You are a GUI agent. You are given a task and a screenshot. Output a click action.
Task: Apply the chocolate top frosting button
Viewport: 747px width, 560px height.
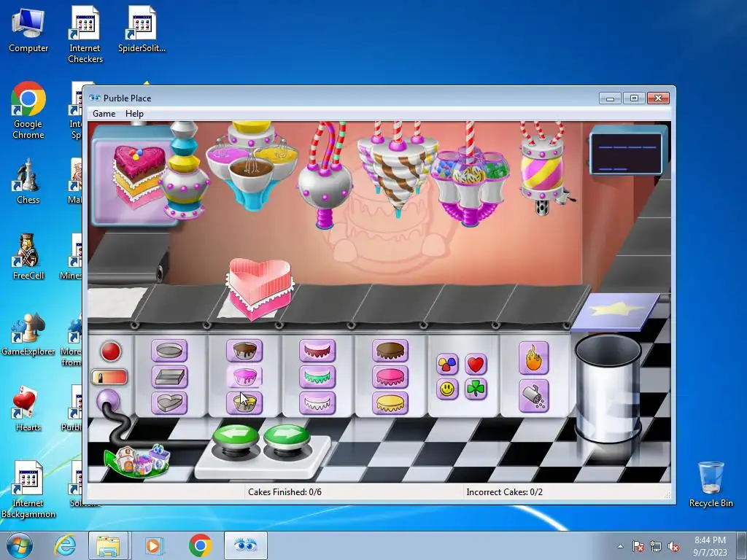[390, 351]
